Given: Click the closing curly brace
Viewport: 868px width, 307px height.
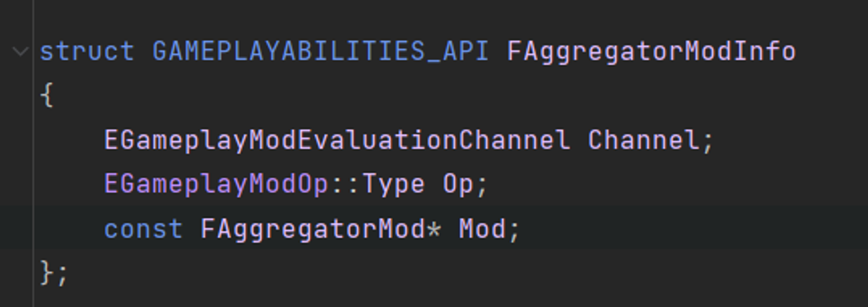Looking at the screenshot, I should point(46,273).
